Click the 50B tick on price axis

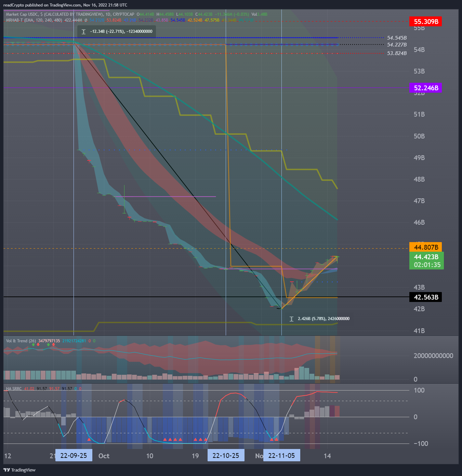pos(419,136)
